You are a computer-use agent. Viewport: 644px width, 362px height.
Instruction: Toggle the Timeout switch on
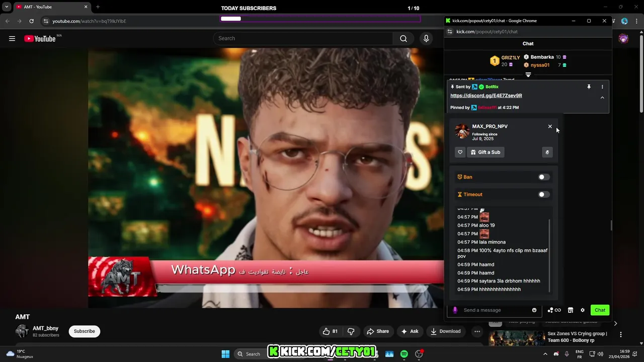tap(544, 195)
